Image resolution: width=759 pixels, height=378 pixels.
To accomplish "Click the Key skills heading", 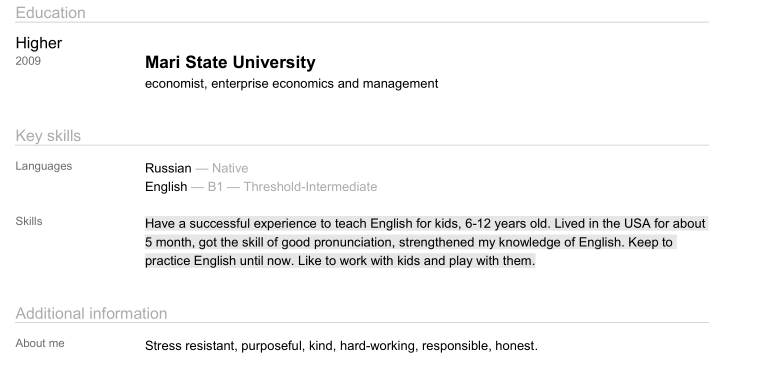I will point(48,136).
